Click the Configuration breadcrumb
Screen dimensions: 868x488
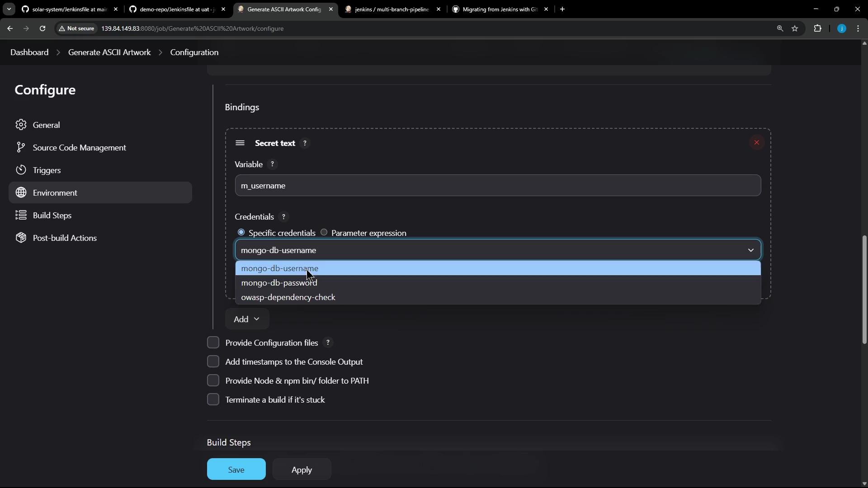pyautogui.click(x=194, y=52)
